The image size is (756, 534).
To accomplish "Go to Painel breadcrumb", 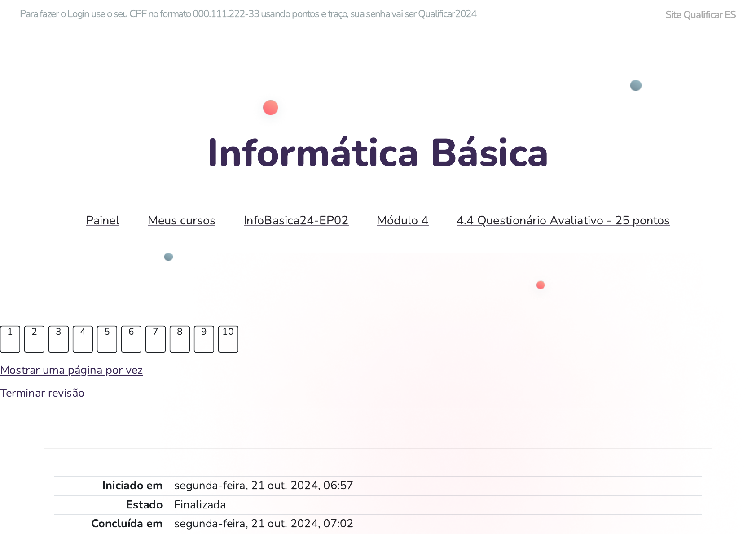I will click(x=102, y=220).
